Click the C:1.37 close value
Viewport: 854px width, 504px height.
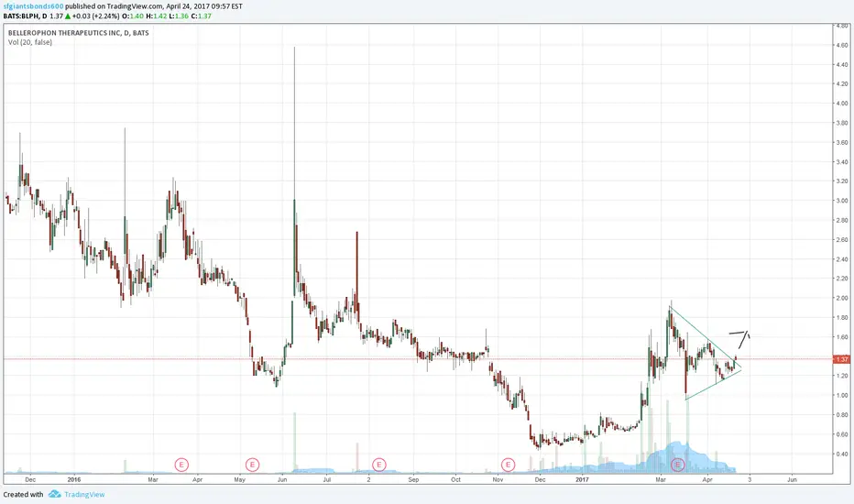[202, 16]
